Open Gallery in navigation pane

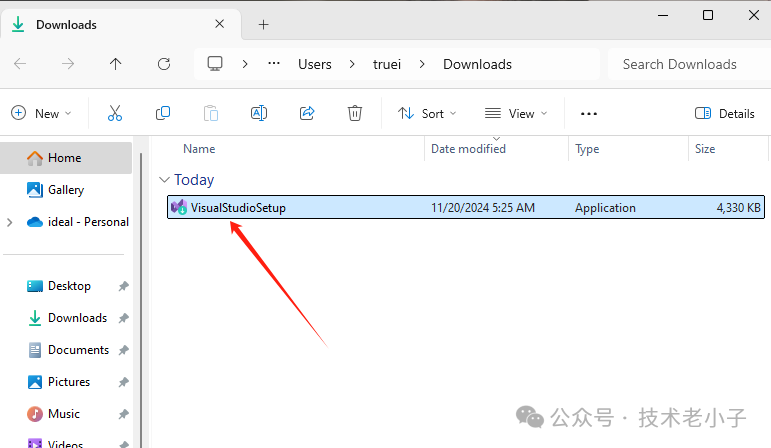[66, 190]
